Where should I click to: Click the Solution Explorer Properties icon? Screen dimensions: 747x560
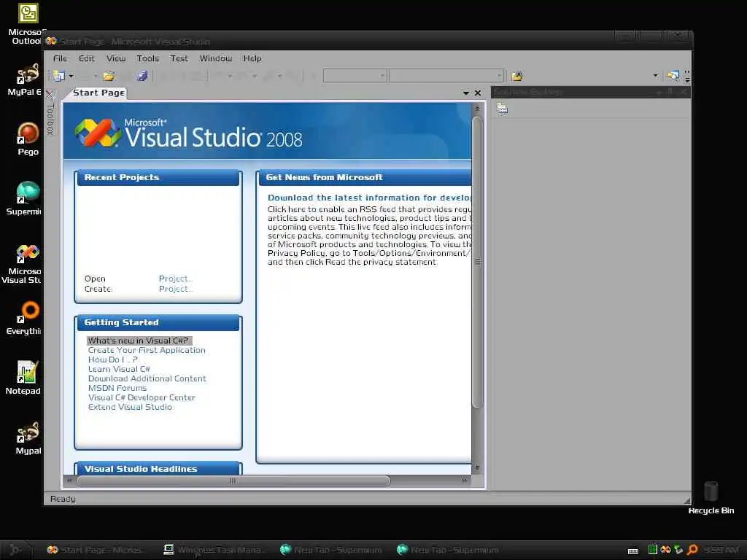502,109
